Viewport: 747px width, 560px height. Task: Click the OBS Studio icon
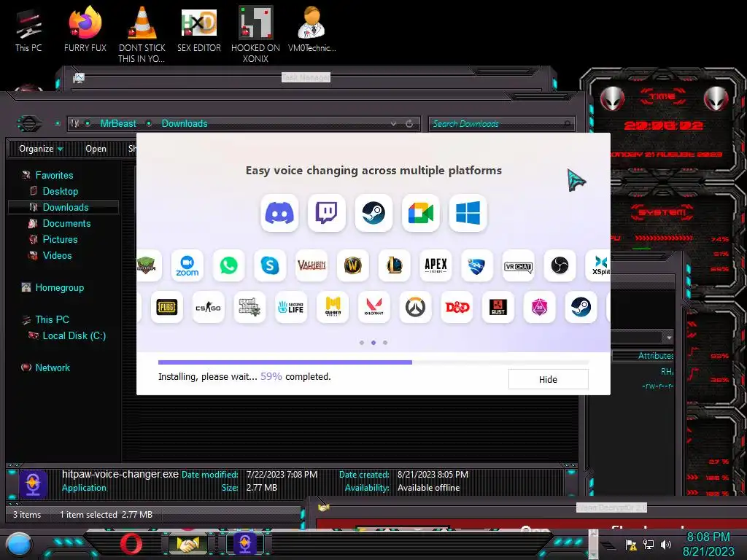click(x=560, y=265)
